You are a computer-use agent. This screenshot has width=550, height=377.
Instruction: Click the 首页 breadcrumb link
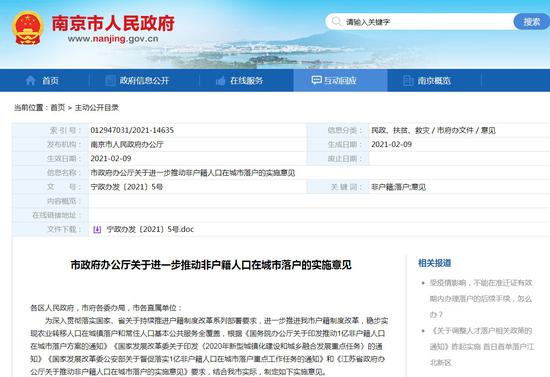[x=58, y=108]
